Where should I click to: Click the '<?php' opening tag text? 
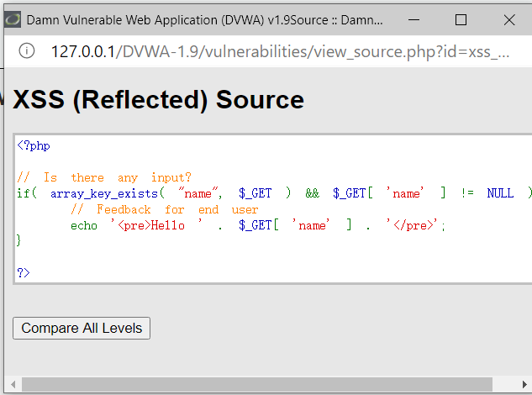click(34, 145)
